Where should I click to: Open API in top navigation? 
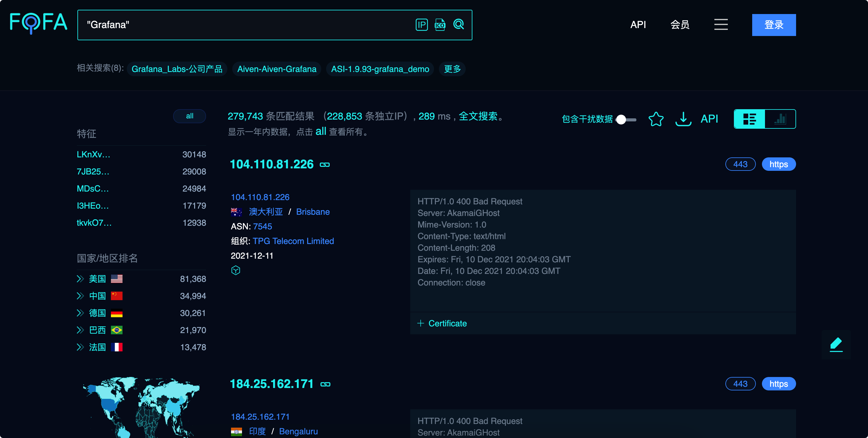[638, 25]
